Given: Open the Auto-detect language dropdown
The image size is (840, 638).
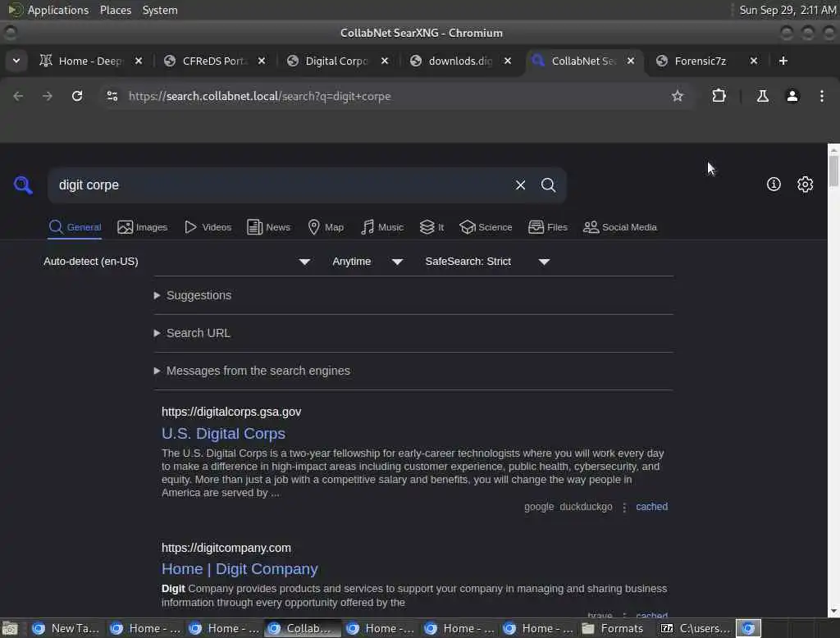Looking at the screenshot, I should click(x=177, y=262).
